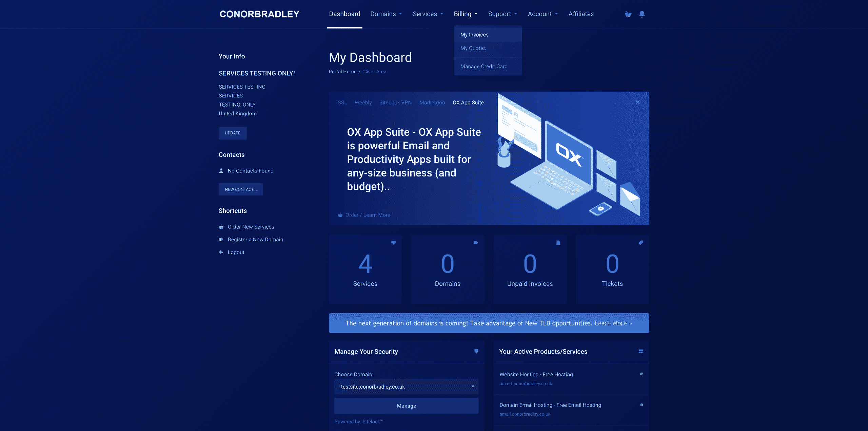868x431 pixels.
Task: Open the Choose Domain dropdown
Action: click(406, 387)
